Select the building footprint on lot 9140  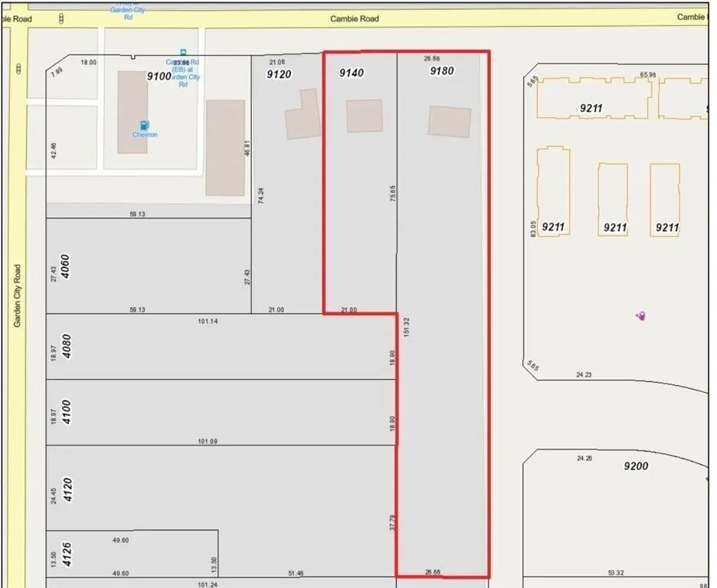click(x=364, y=116)
